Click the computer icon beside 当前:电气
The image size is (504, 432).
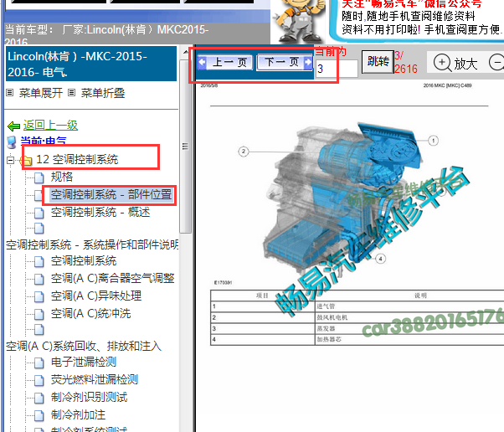12,142
